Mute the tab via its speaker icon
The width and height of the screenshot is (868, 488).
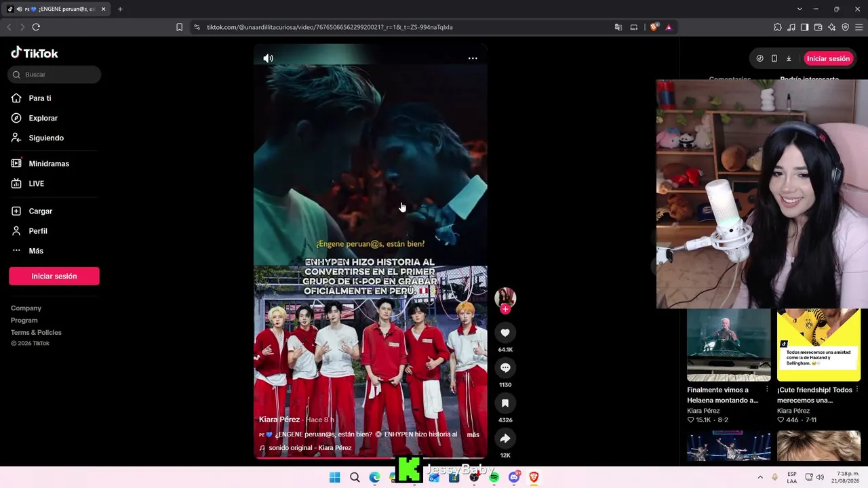tap(20, 9)
